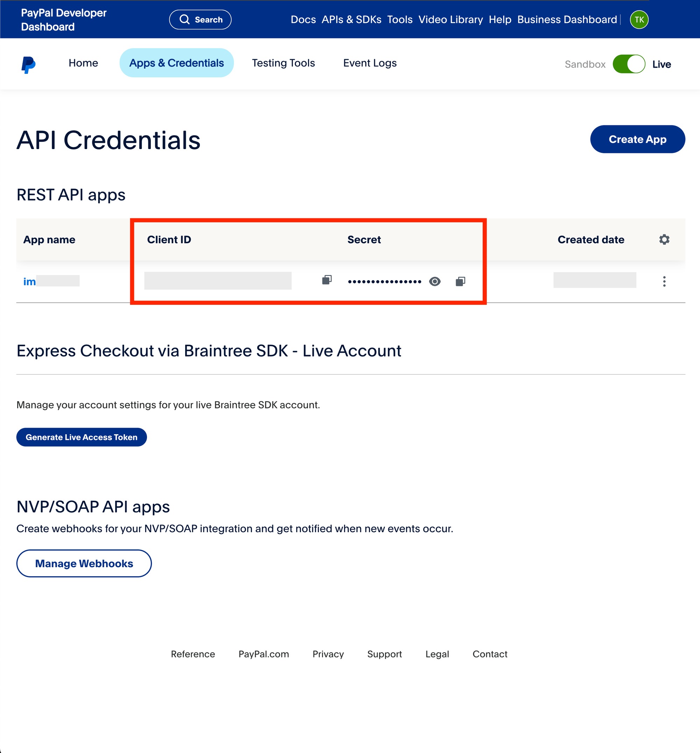The image size is (700, 753).
Task: Open APIs & SDKs menu
Action: click(351, 20)
